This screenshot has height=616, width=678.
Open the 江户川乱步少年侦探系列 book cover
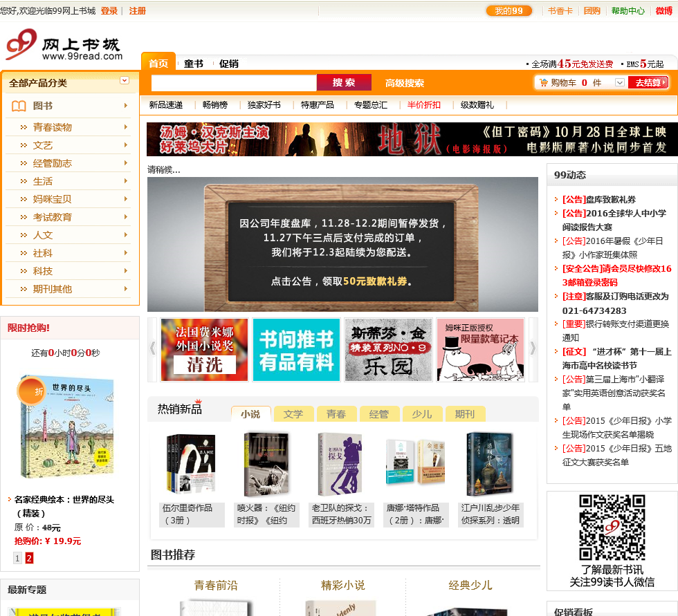490,465
